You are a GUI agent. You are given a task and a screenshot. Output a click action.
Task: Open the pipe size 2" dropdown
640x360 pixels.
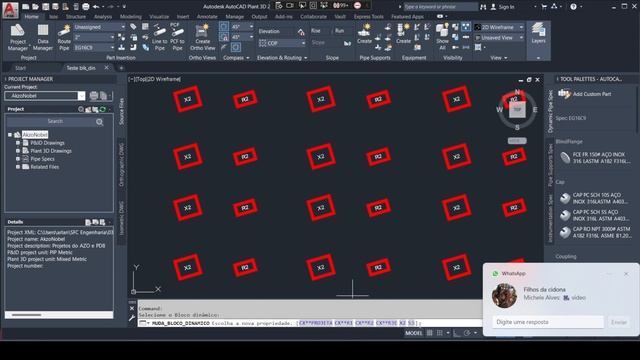pos(94,37)
